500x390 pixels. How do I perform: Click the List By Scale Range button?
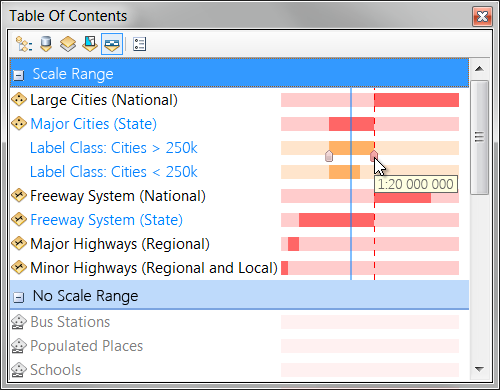[x=112, y=44]
